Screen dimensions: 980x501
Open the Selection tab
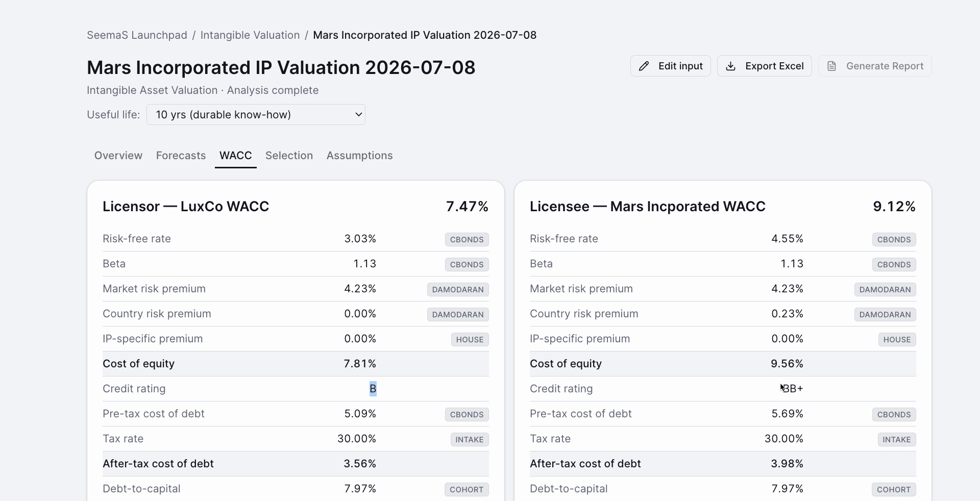pos(289,156)
